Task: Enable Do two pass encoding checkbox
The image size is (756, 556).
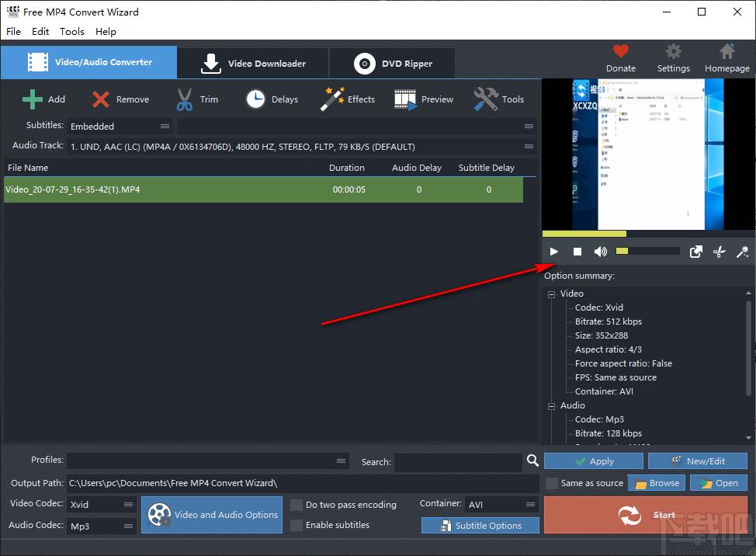Action: pos(297,505)
